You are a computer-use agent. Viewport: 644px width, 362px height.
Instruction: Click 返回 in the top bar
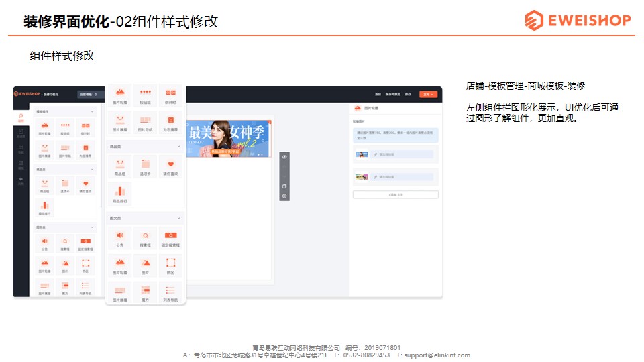coord(378,95)
